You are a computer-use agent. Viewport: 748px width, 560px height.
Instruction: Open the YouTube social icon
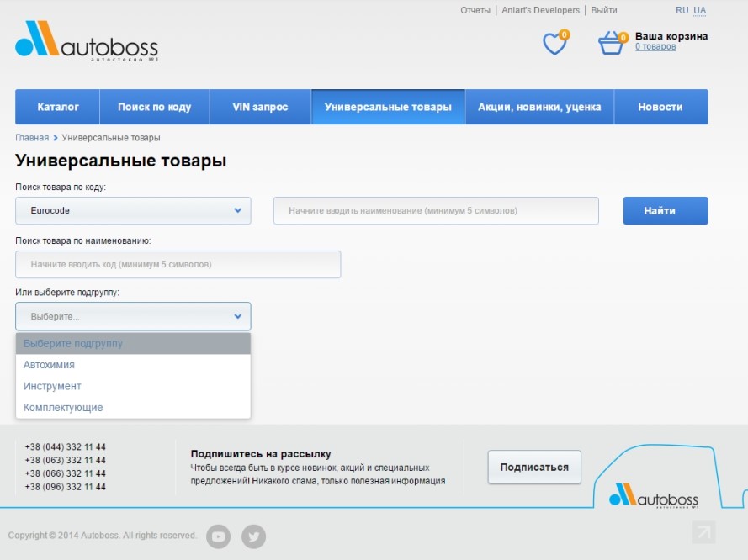(x=218, y=536)
